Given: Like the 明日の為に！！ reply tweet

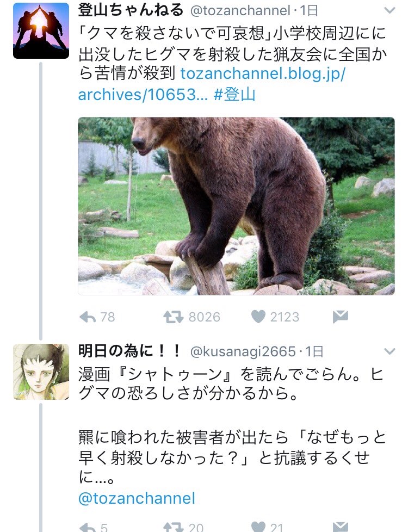Looking at the screenshot, I should tap(258, 527).
